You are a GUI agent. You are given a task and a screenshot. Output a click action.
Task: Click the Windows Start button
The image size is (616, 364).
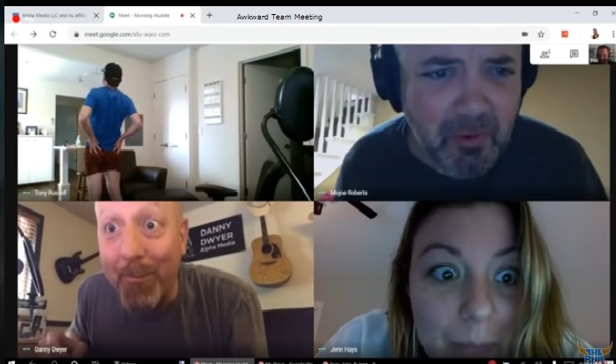7,360
